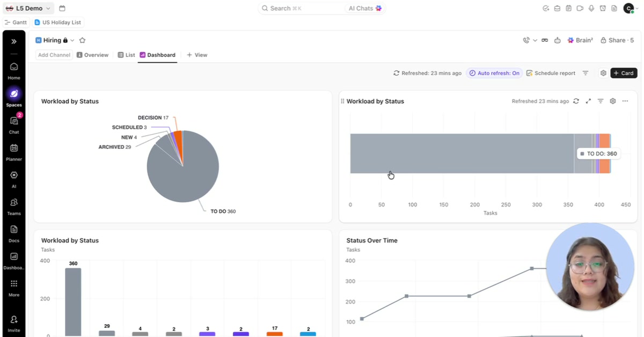Open the call options dropdown arrow

[x=535, y=40]
